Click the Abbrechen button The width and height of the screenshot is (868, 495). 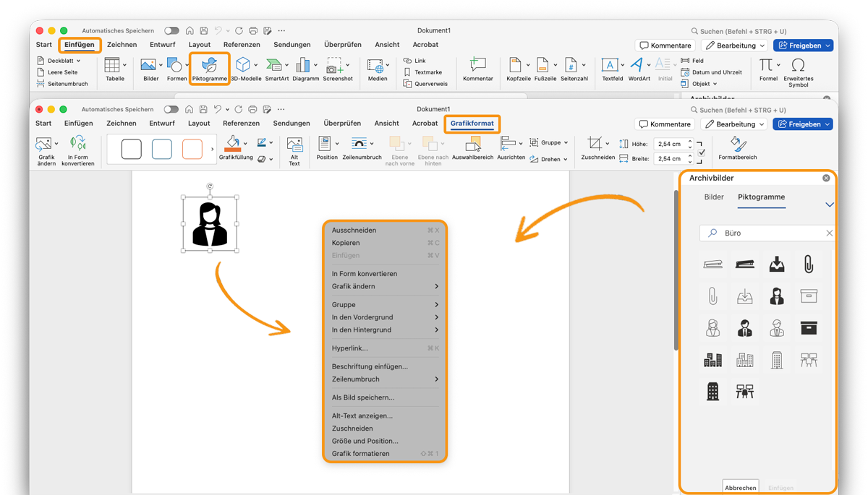tap(740, 488)
